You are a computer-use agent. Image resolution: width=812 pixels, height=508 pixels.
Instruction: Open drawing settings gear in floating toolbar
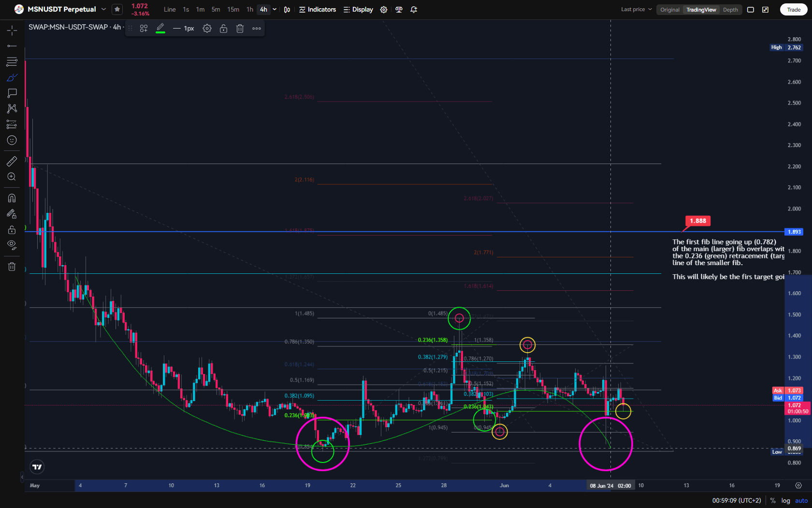[x=207, y=29]
